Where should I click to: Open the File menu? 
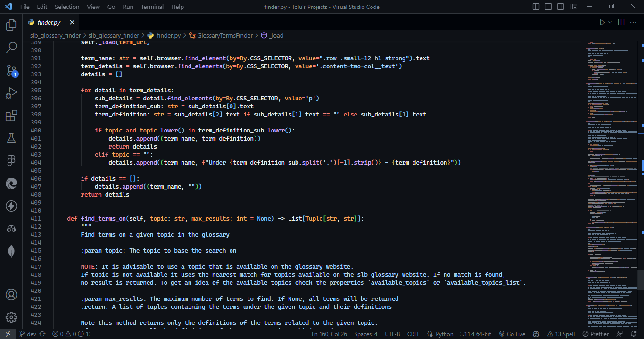(25, 7)
